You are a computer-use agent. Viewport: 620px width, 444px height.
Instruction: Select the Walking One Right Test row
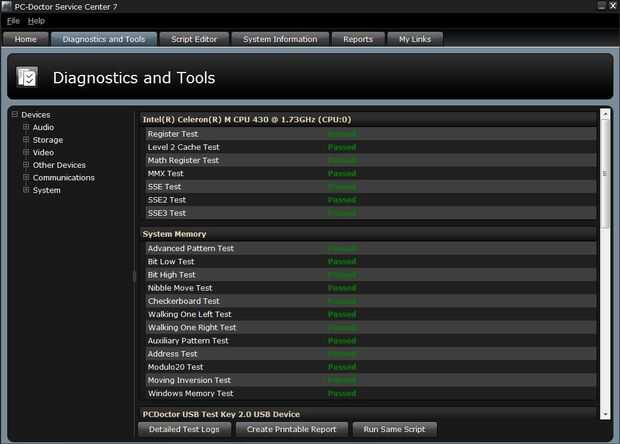[370, 327]
